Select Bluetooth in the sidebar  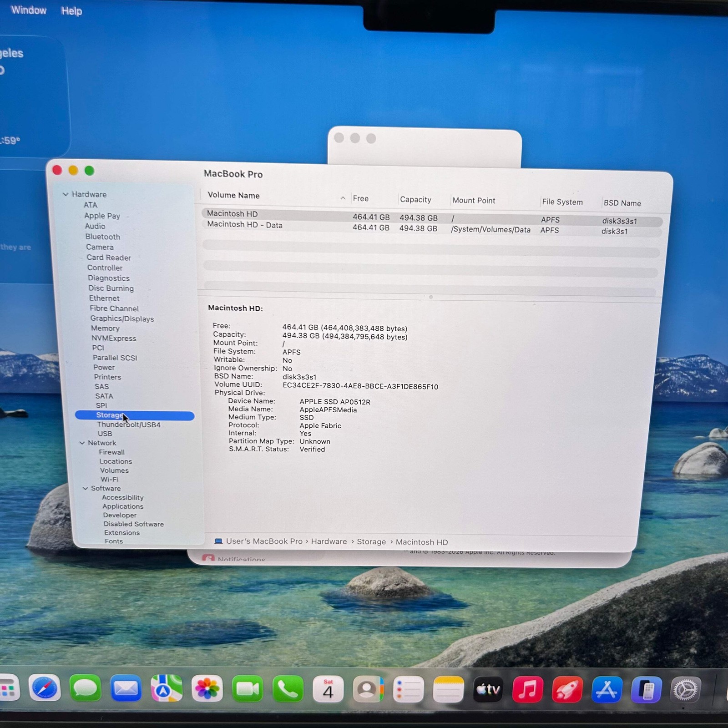[x=103, y=237]
